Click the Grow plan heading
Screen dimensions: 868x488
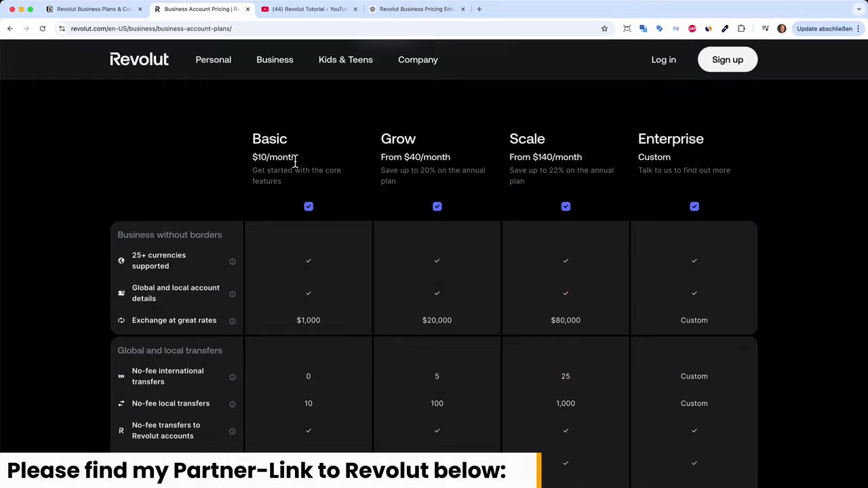point(398,139)
